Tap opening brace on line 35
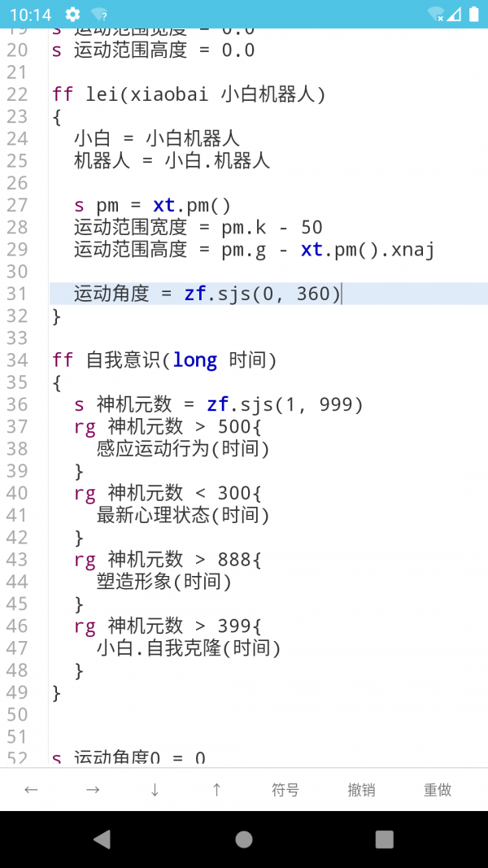Viewport: 488px width, 868px height. pos(56,382)
